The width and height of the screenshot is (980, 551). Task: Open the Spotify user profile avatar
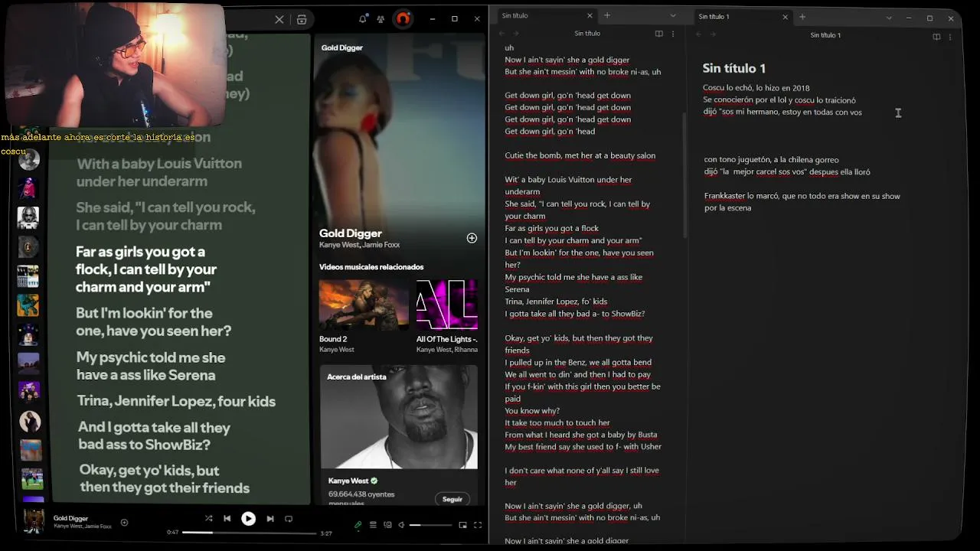pos(403,19)
